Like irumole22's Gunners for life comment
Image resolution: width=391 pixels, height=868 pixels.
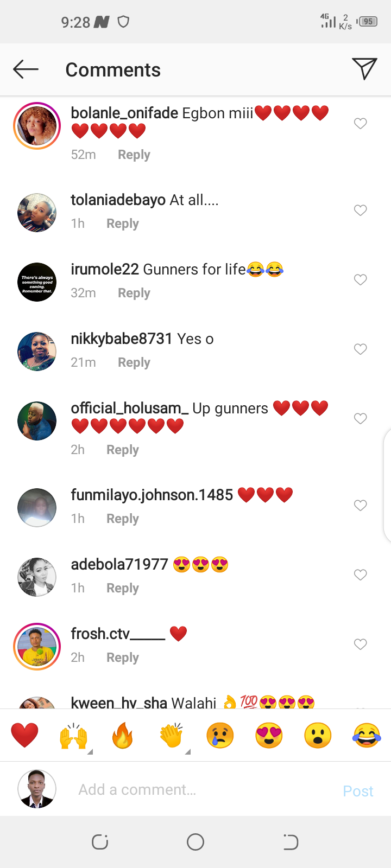click(x=361, y=280)
